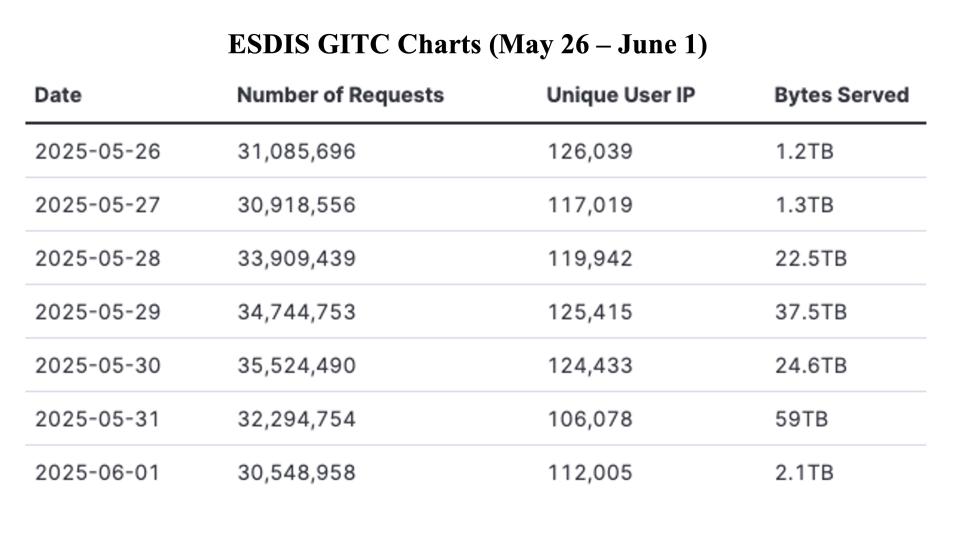
Task: Click the 32,294,754 requests value
Action: (297, 419)
